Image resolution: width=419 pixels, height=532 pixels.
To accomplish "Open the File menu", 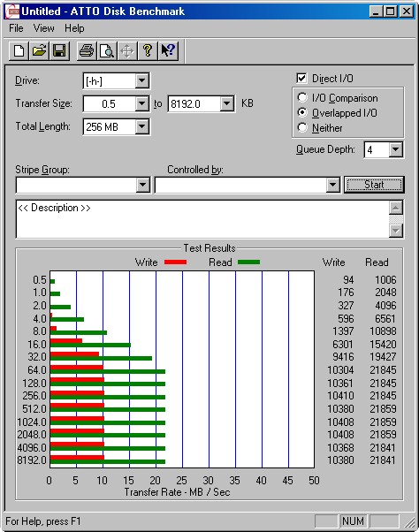I will tap(16, 28).
